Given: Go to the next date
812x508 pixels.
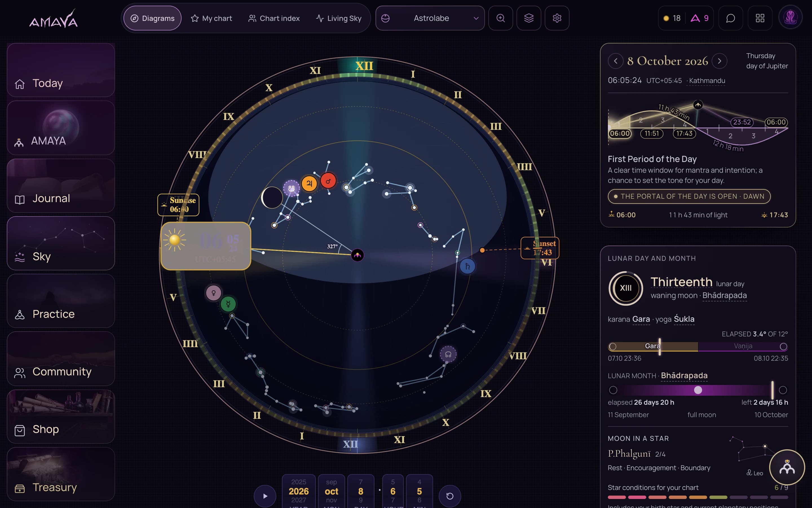Looking at the screenshot, I should tap(720, 61).
